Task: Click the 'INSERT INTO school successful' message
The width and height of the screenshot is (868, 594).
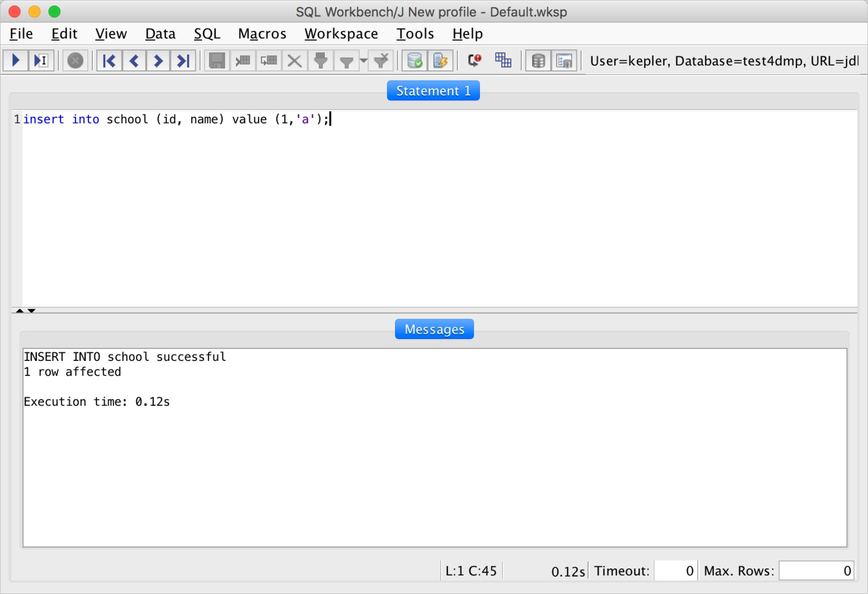Action: (125, 357)
